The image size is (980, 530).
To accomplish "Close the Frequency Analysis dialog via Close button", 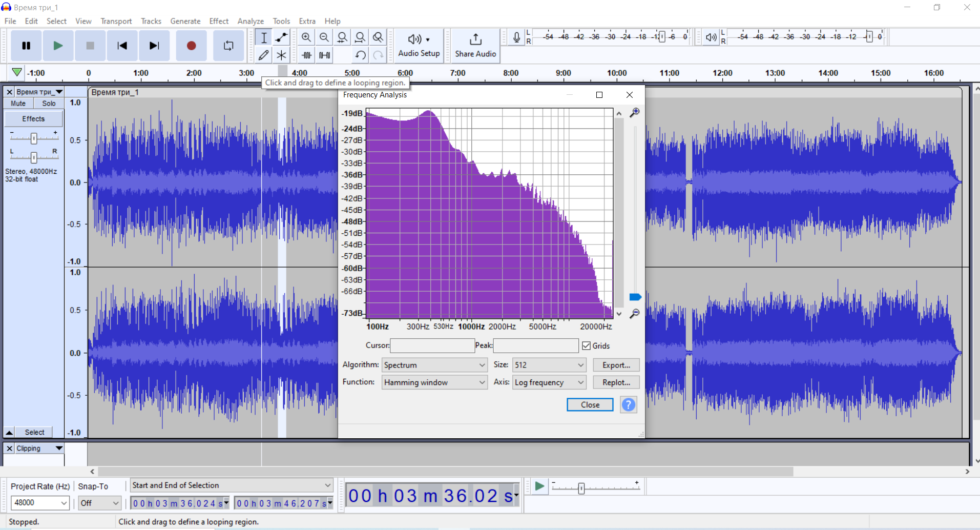I will tap(590, 405).
